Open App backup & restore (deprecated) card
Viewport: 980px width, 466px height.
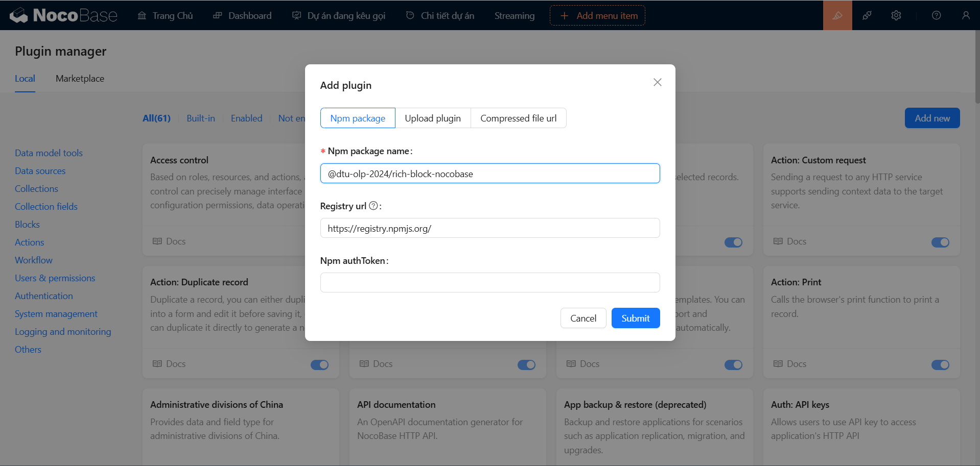click(655, 427)
